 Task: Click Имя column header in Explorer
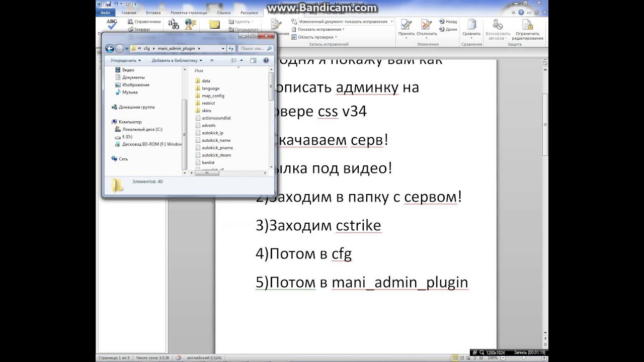[x=199, y=71]
